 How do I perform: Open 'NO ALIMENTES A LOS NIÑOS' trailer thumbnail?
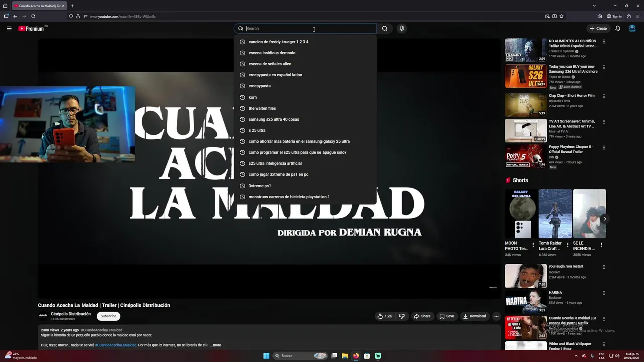(526, 50)
